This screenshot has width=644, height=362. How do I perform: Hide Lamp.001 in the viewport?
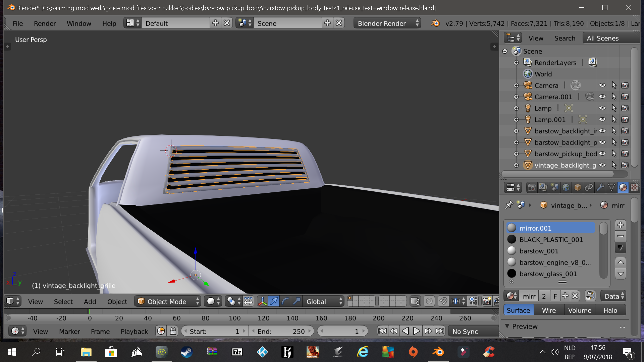602,120
